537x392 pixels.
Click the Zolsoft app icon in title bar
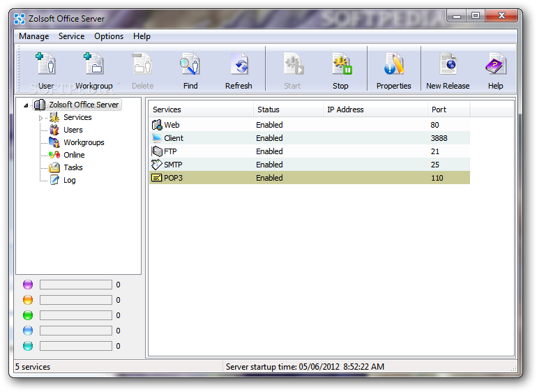point(20,19)
